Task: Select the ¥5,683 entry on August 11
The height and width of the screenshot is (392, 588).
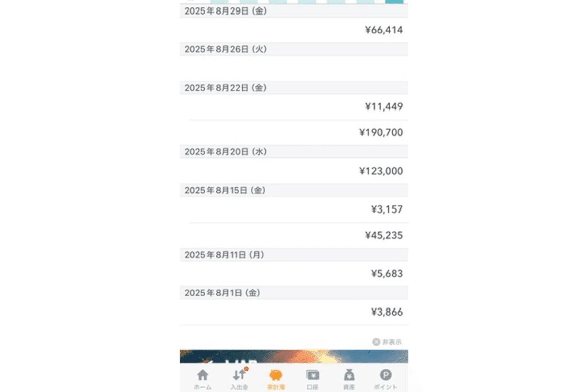Action: [294, 274]
